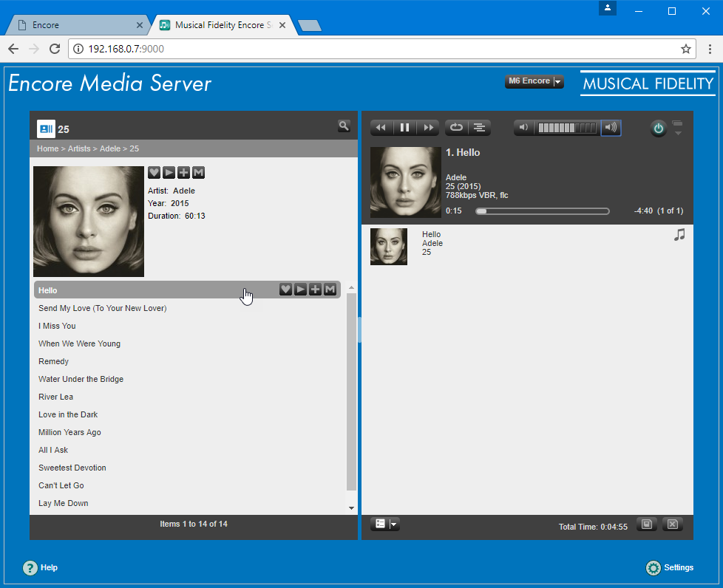
Task: Save the current playlist
Action: pos(647,524)
